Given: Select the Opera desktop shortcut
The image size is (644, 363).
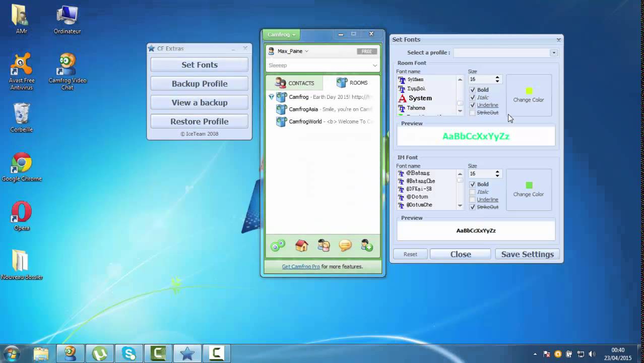Looking at the screenshot, I should tap(21, 216).
